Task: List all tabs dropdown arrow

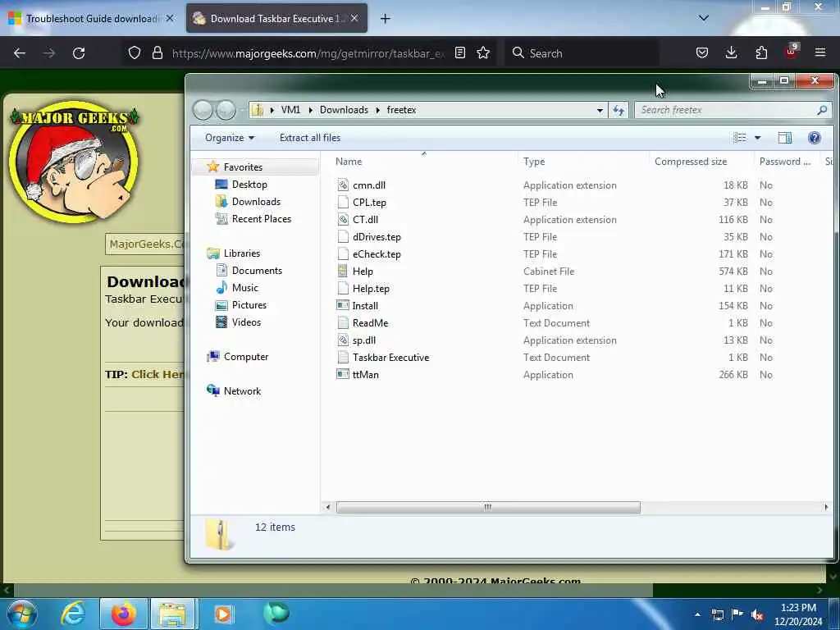Action: pyautogui.click(x=704, y=18)
